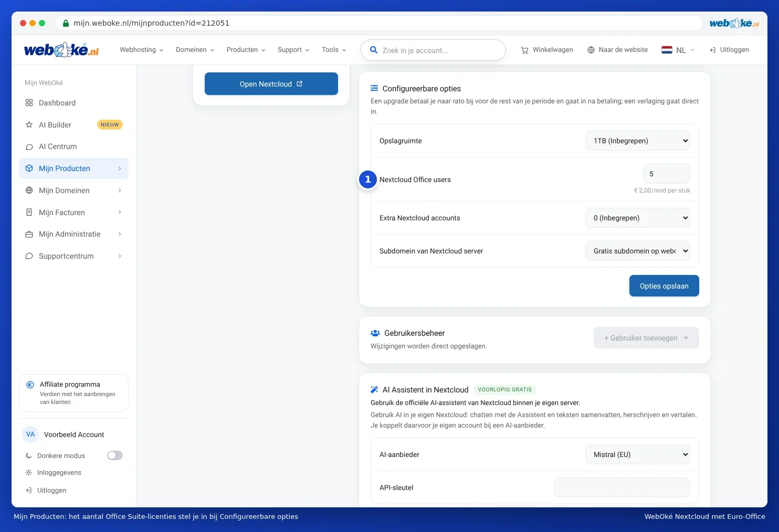Click the header Uitloggen exit icon
This screenshot has height=532, width=779.
click(712, 50)
